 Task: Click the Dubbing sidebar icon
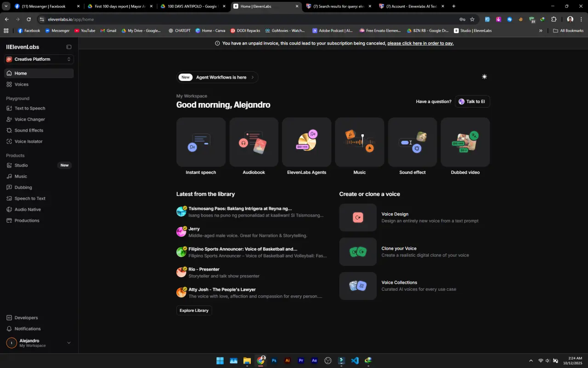[x=10, y=187]
